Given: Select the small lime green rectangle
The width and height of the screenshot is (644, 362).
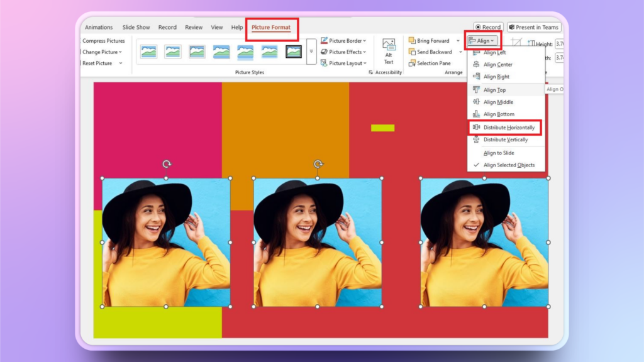Looking at the screenshot, I should tap(382, 128).
